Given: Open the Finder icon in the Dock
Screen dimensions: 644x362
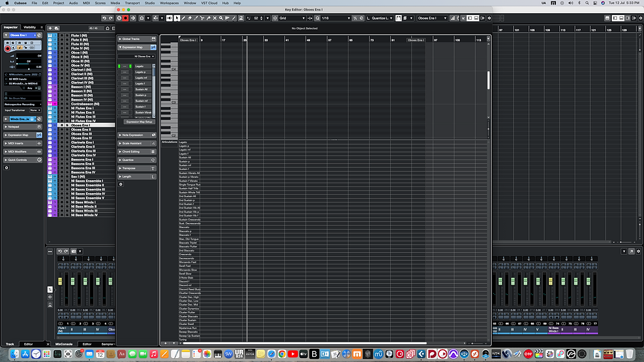Looking at the screenshot, I should (x=14, y=354).
